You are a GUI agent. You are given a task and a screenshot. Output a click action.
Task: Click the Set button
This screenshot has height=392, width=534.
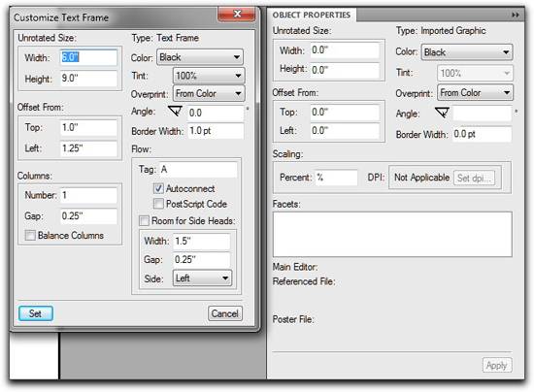click(x=36, y=313)
